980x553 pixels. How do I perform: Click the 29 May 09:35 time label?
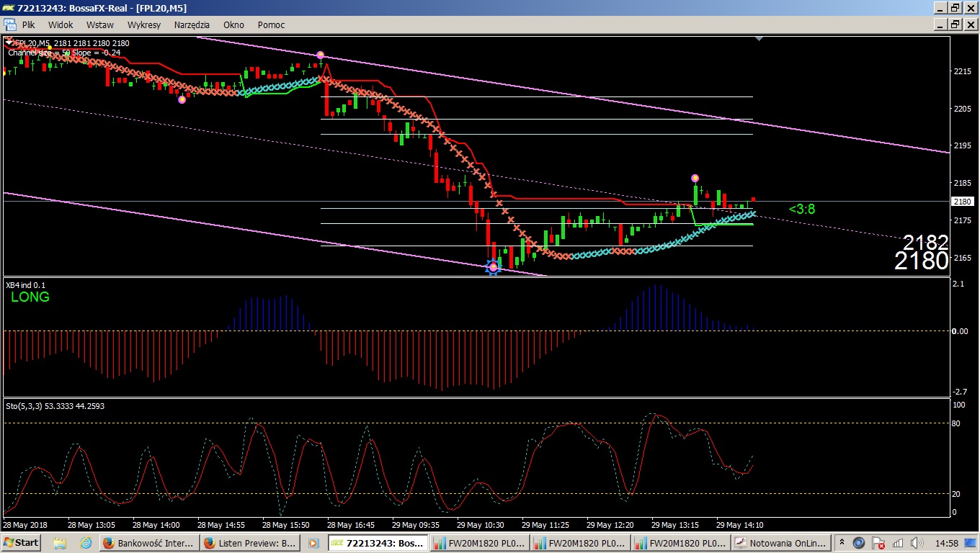(416, 525)
